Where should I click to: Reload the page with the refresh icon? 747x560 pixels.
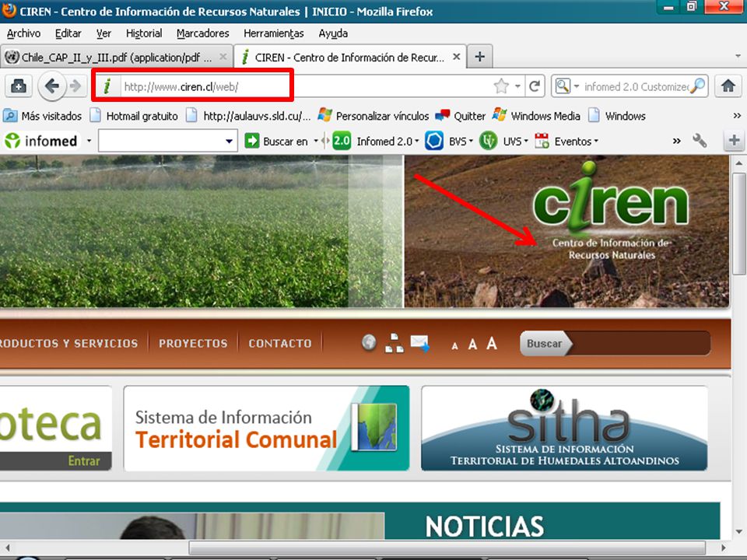pos(535,86)
